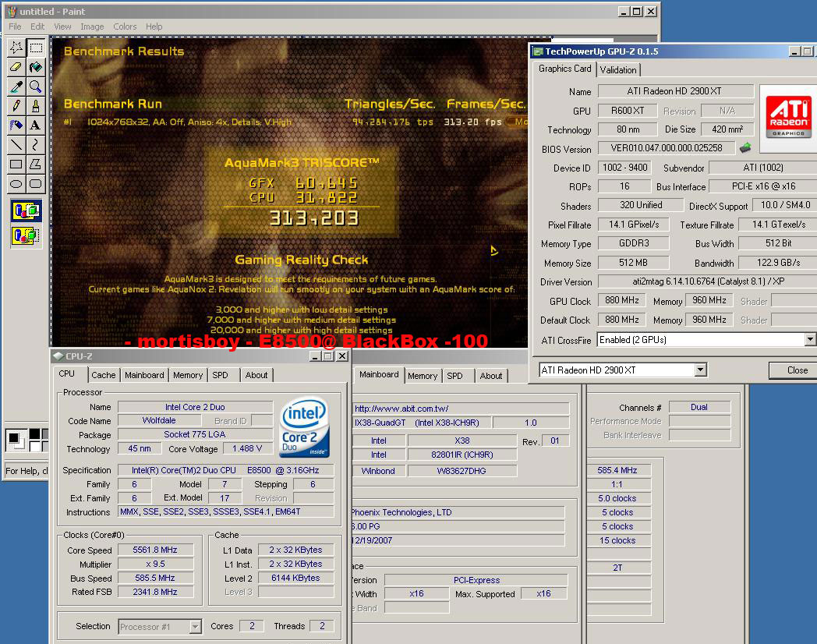Screen dimensions: 817x644
Task: Click the IX38-QuadGT model field
Action: (x=420, y=423)
